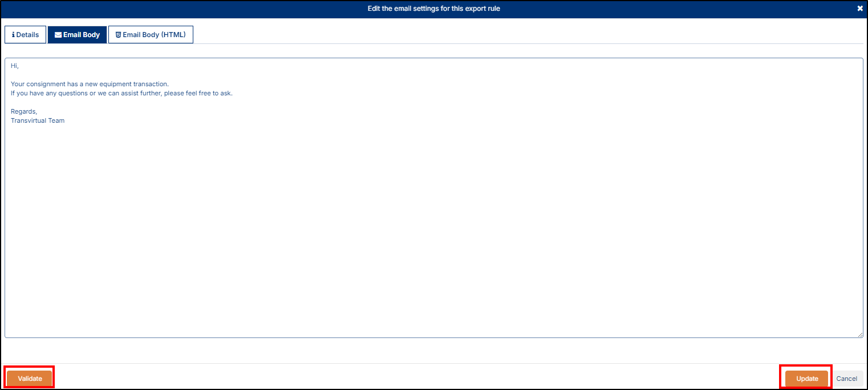Click inside the email body text area
Screen dimensions: 868x390
433,198
